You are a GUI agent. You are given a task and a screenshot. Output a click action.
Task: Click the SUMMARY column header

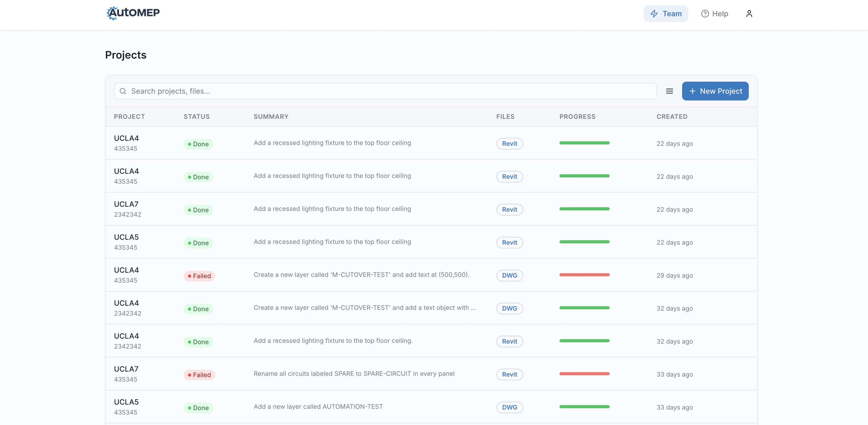point(271,117)
